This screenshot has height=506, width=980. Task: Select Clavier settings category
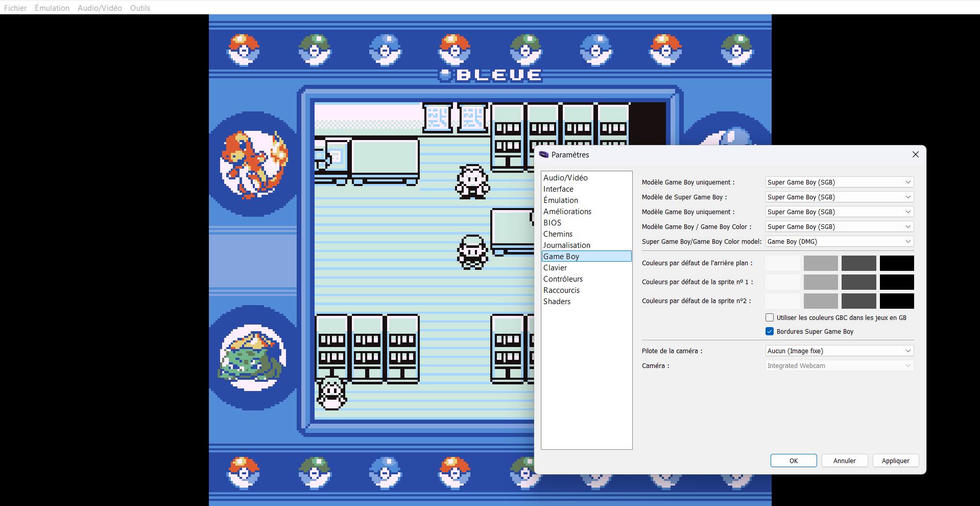(x=586, y=267)
